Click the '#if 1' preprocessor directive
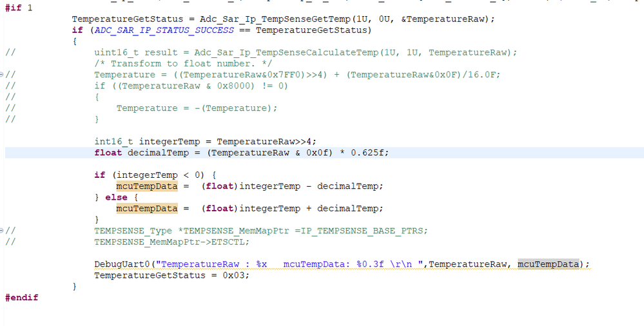The height and width of the screenshot is (326, 644). tap(19, 7)
